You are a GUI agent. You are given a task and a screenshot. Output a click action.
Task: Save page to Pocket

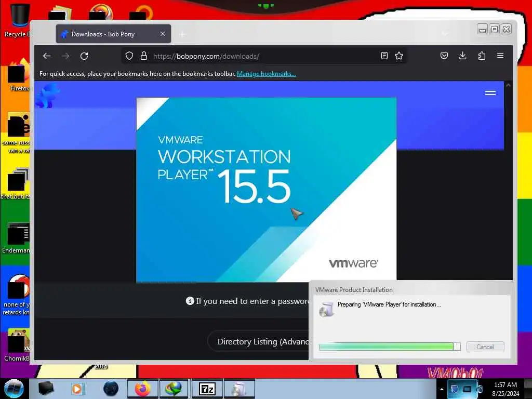444,56
